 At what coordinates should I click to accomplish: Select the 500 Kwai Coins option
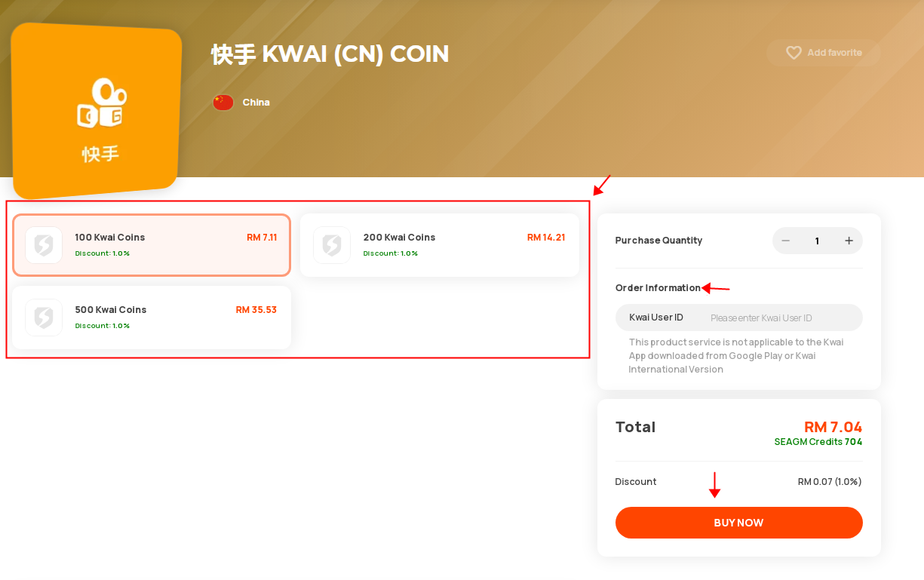pyautogui.click(x=152, y=318)
